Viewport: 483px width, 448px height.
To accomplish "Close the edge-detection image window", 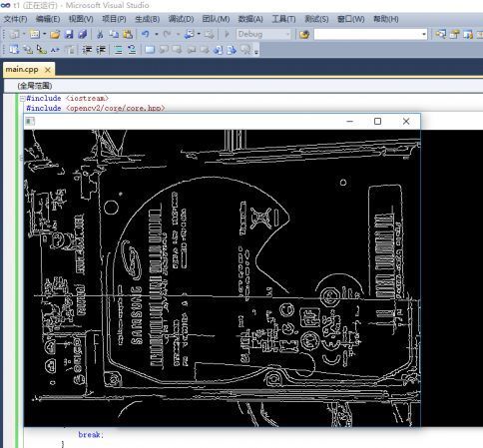I will [406, 122].
